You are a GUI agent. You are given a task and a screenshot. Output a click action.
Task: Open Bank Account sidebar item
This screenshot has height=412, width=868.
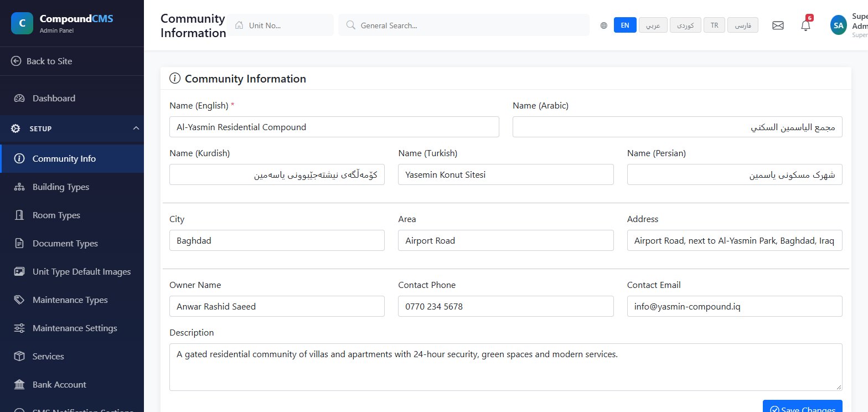coord(72,385)
